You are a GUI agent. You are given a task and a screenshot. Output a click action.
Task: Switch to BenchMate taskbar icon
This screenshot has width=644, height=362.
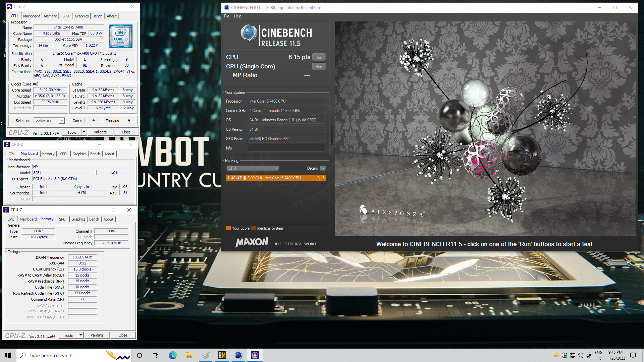point(222,355)
